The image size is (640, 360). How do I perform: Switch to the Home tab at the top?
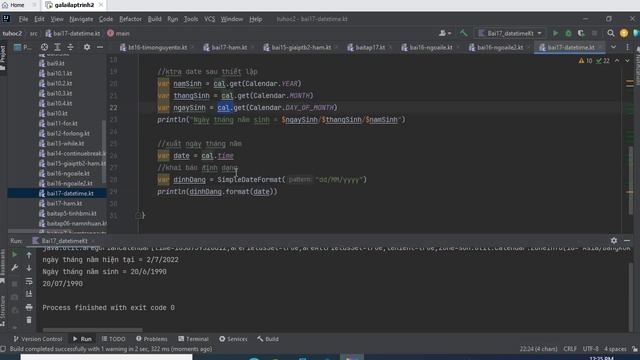[13, 5]
